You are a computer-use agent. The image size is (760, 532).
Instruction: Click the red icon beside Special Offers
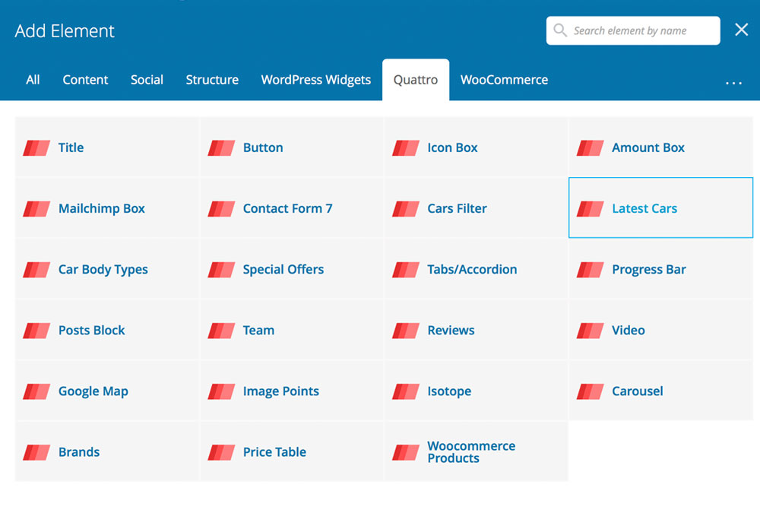coord(221,269)
